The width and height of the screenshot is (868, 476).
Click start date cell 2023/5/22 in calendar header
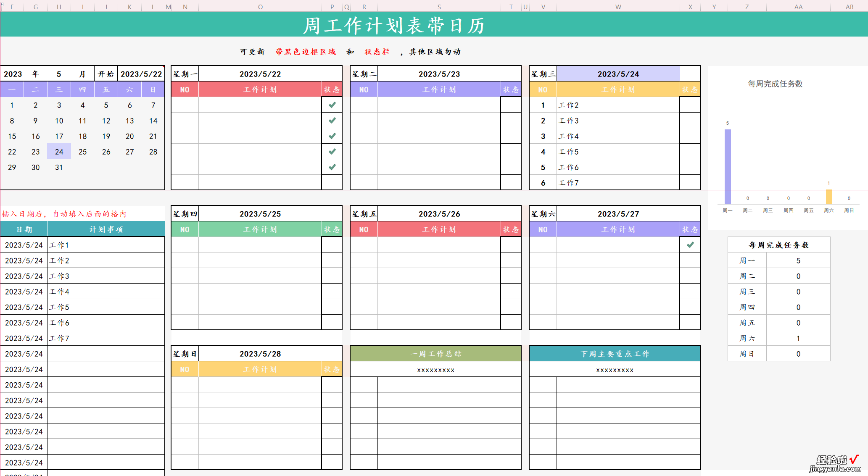coord(141,74)
